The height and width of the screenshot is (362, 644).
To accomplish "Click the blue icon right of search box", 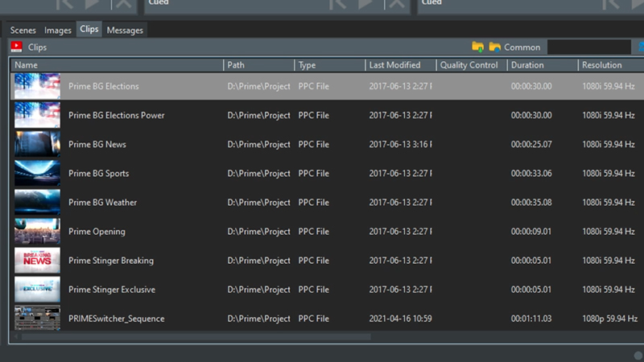I will tap(640, 47).
